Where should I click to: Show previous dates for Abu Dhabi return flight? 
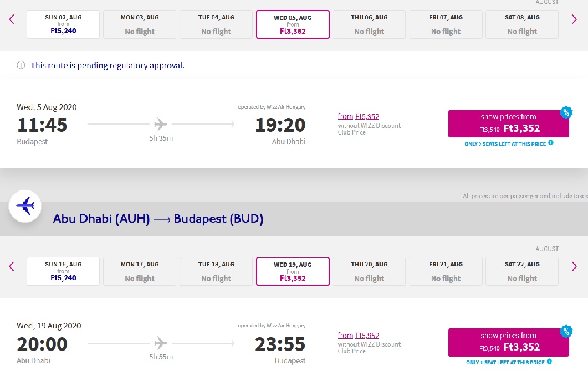(12, 266)
